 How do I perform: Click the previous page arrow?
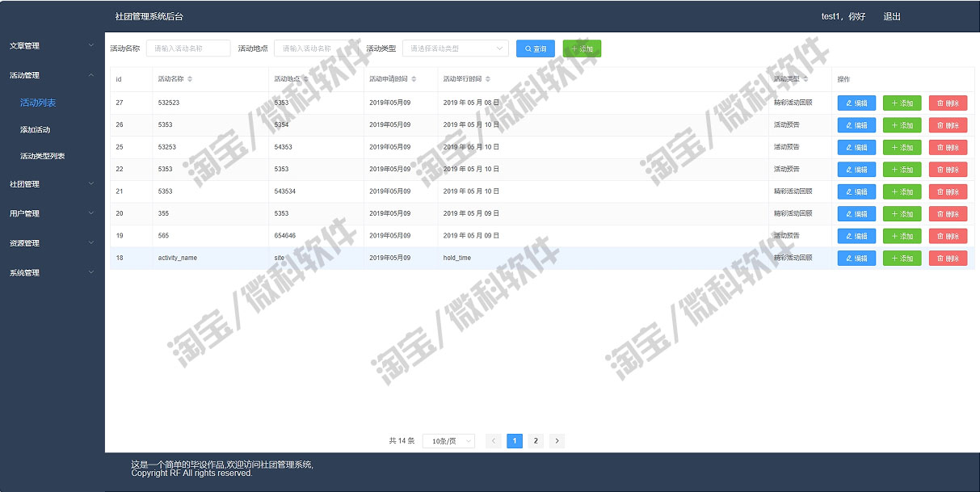point(494,441)
